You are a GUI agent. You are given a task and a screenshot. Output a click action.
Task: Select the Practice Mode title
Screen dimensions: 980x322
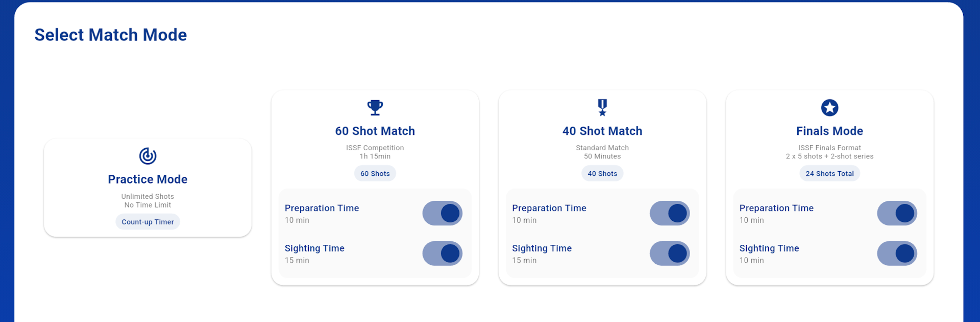[x=148, y=179]
